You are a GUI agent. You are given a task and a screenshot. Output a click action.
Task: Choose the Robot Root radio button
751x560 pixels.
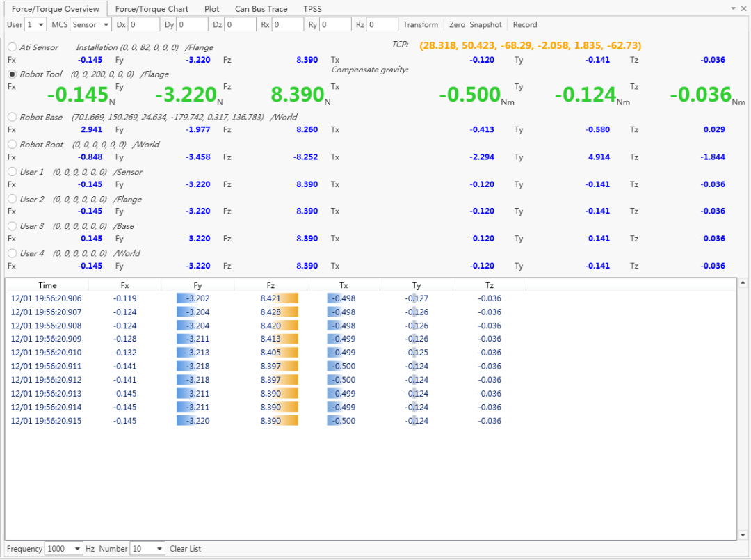(x=13, y=145)
